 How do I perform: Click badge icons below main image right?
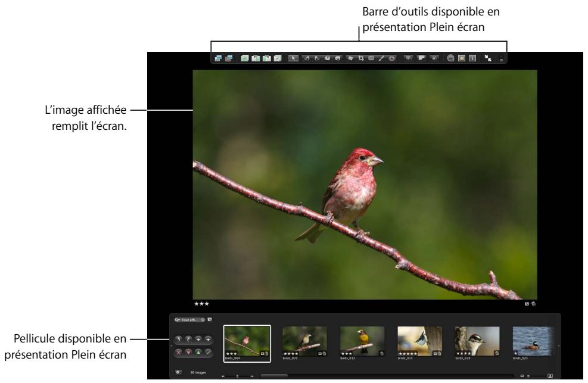(530, 304)
